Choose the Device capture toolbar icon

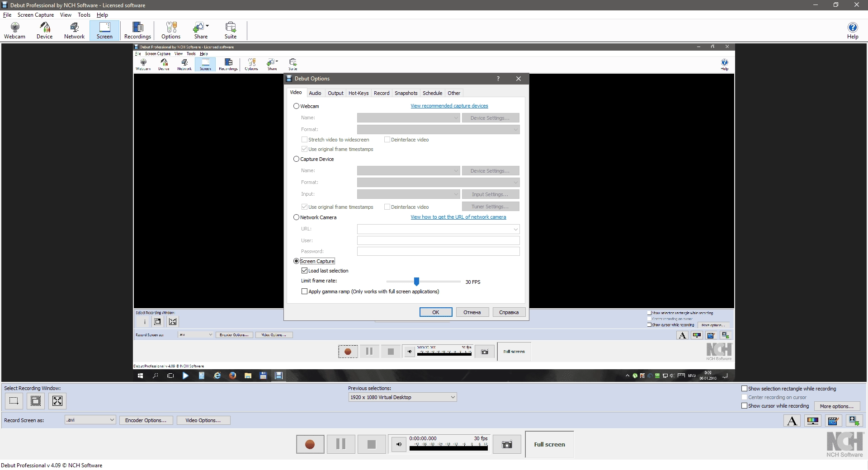(x=45, y=31)
